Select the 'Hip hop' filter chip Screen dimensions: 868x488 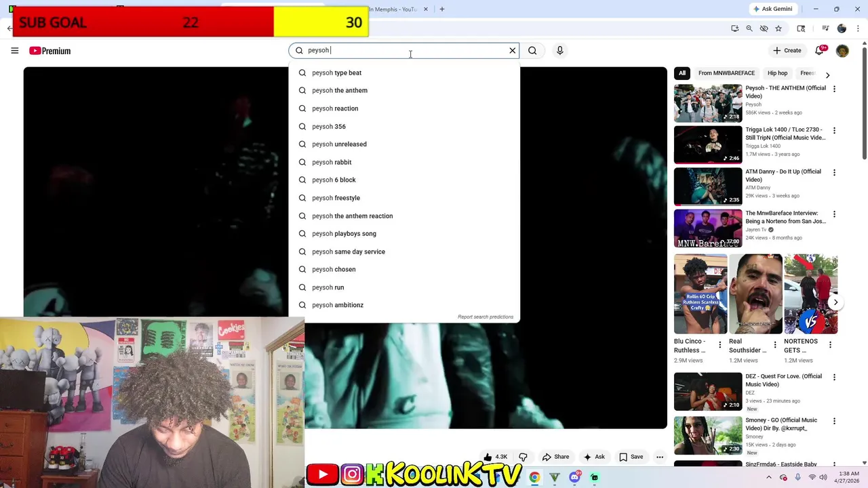click(x=777, y=73)
